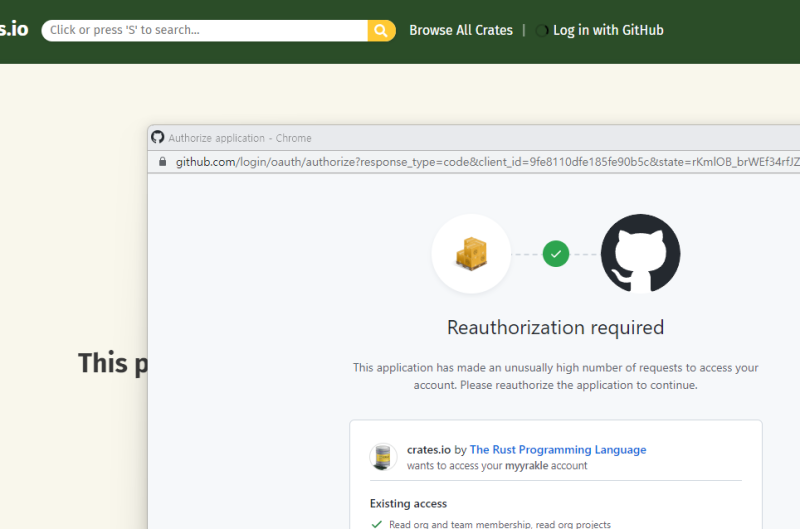Open The Rust Programming Language link
This screenshot has height=529, width=800.
[x=558, y=450]
